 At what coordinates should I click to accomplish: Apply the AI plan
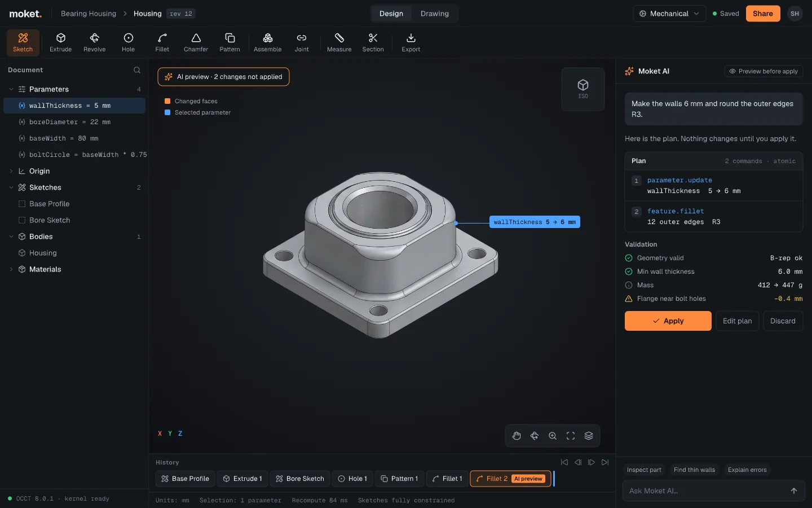(x=668, y=321)
